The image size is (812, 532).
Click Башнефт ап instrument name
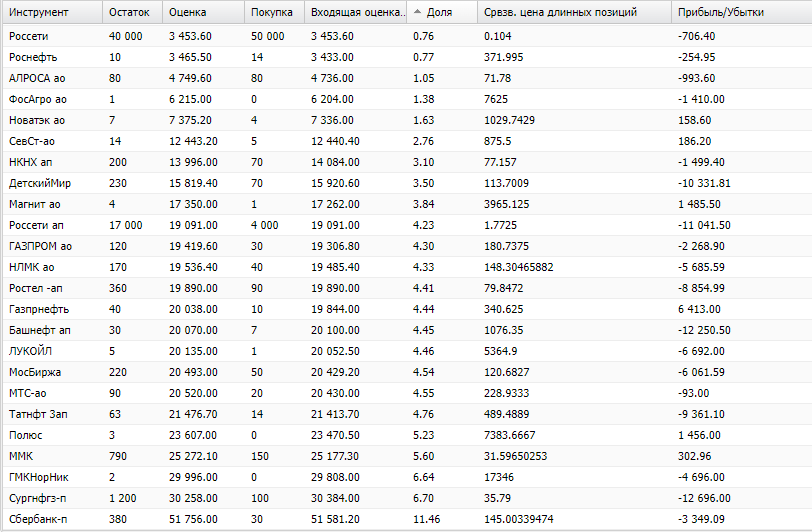pos(40,330)
